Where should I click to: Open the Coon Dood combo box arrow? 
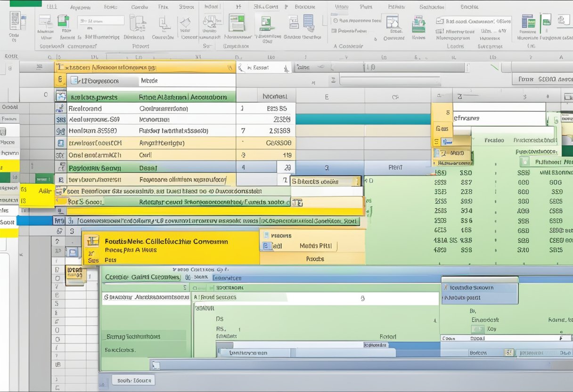(561, 338)
